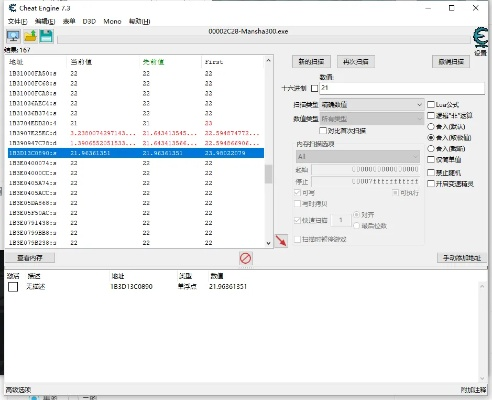Click the scan progress bar
The width and height of the screenshot is (492, 400).
[263, 40]
